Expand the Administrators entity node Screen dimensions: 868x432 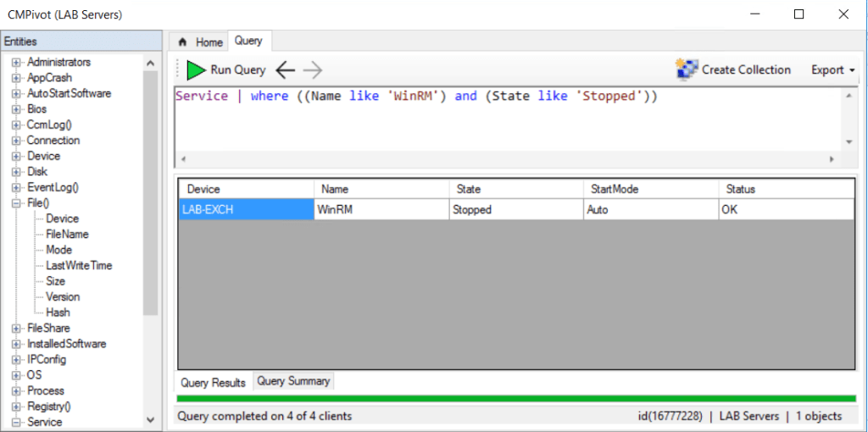pyautogui.click(x=16, y=63)
